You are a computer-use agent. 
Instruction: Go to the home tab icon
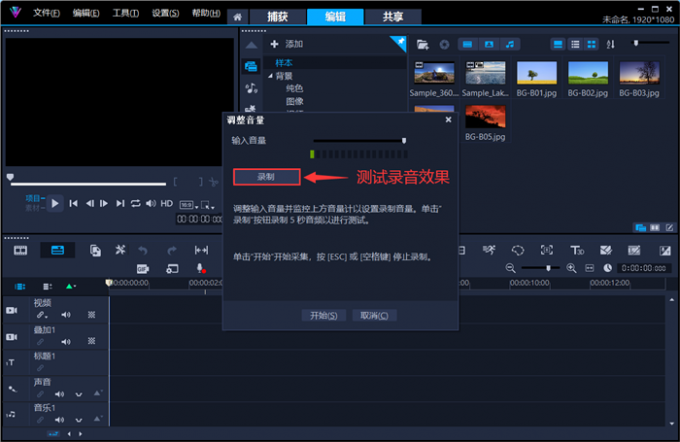click(238, 17)
